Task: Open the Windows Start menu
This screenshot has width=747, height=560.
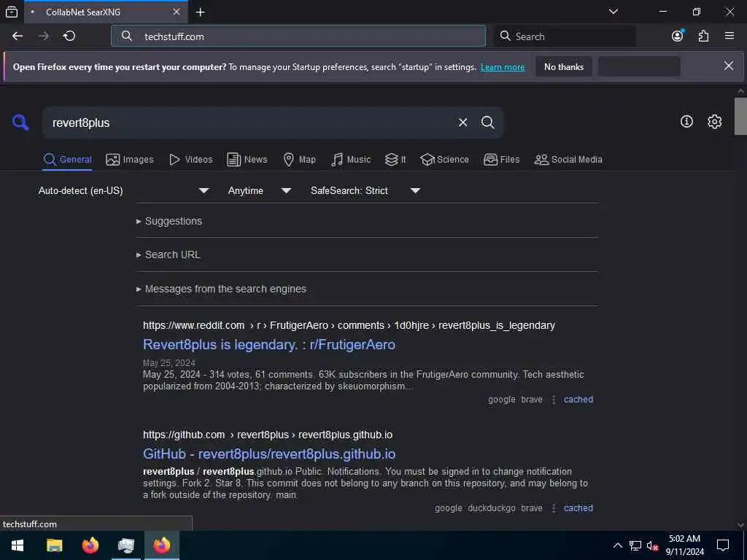Action: pos(18,545)
